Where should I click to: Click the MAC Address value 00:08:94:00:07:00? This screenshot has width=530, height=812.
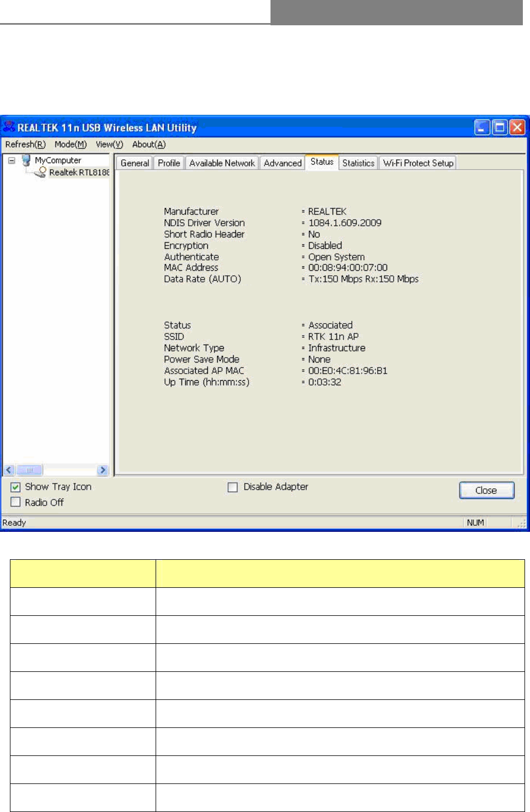point(347,268)
